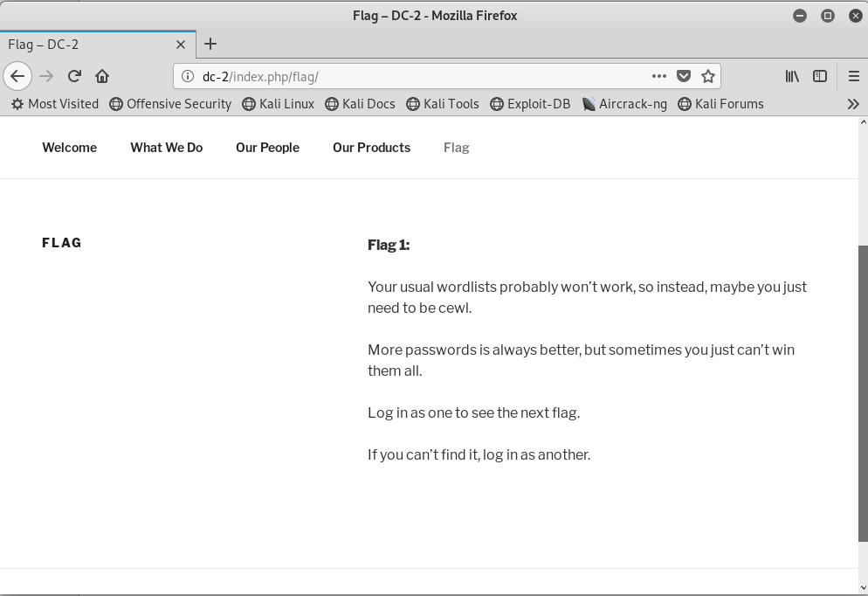Open the Library icon
Viewport: 868px width, 596px height.
792,76
